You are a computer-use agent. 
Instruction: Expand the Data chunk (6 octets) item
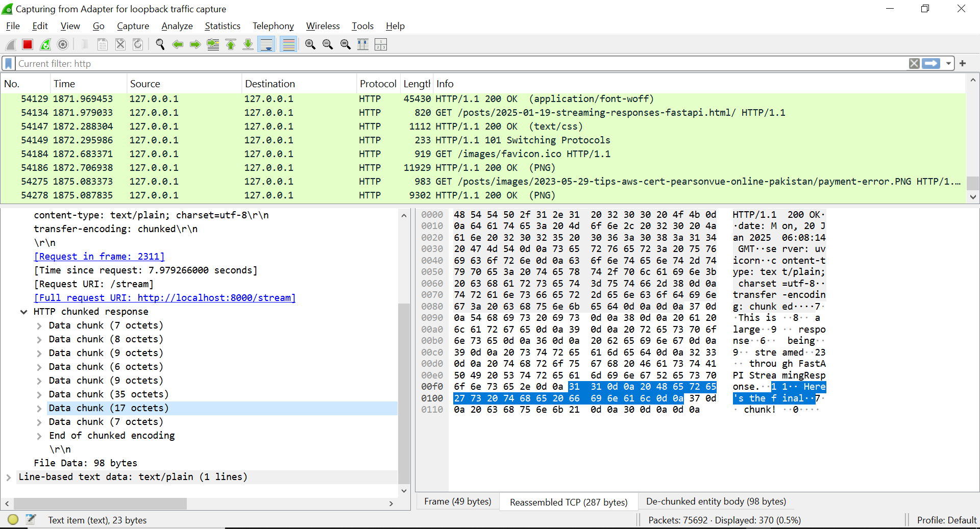39,367
